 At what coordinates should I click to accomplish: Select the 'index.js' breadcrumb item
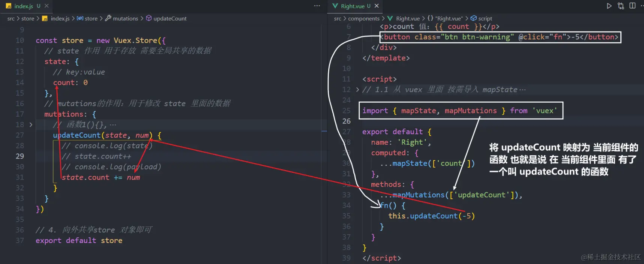pos(60,18)
